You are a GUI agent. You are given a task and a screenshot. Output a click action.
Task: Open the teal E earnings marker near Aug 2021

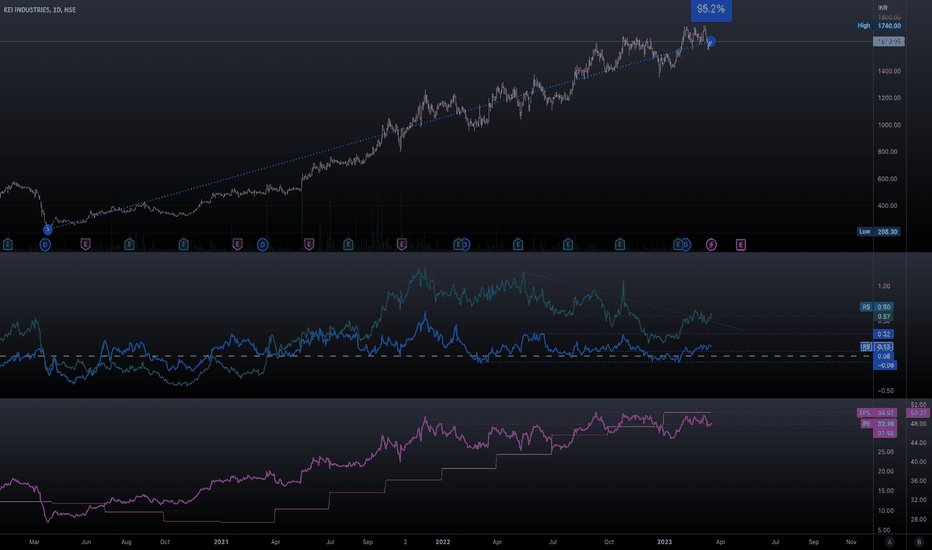[x=348, y=244]
